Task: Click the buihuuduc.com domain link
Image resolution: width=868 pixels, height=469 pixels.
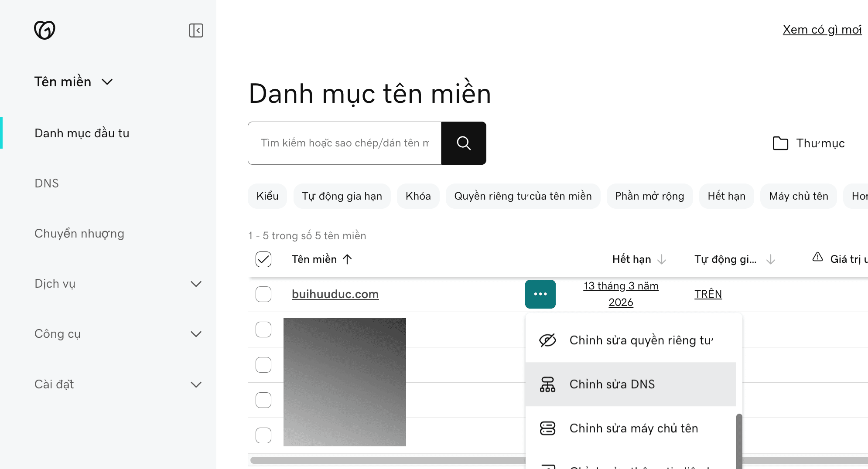Action: coord(335,294)
